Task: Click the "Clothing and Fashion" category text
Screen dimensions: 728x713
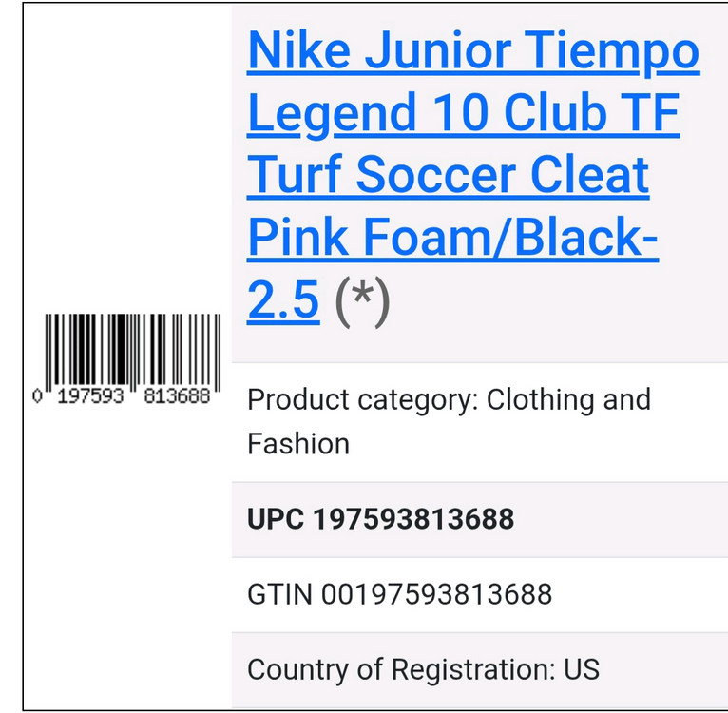Action: (568, 400)
